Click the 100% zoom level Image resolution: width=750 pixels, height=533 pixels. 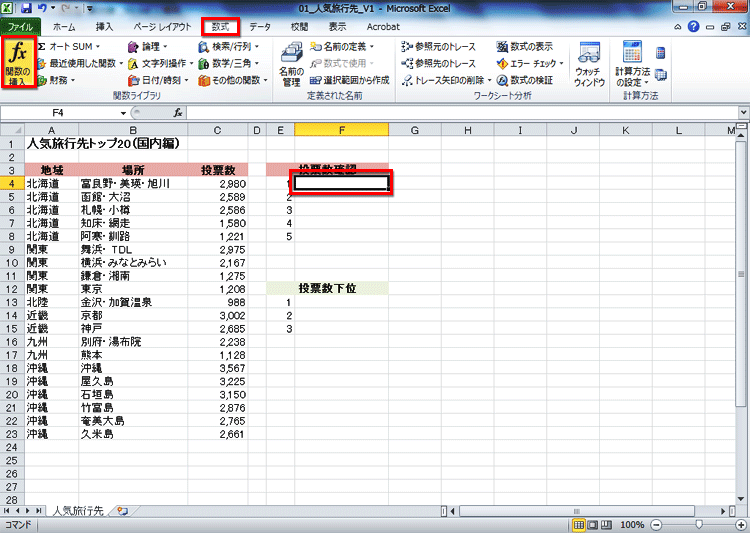(x=631, y=525)
